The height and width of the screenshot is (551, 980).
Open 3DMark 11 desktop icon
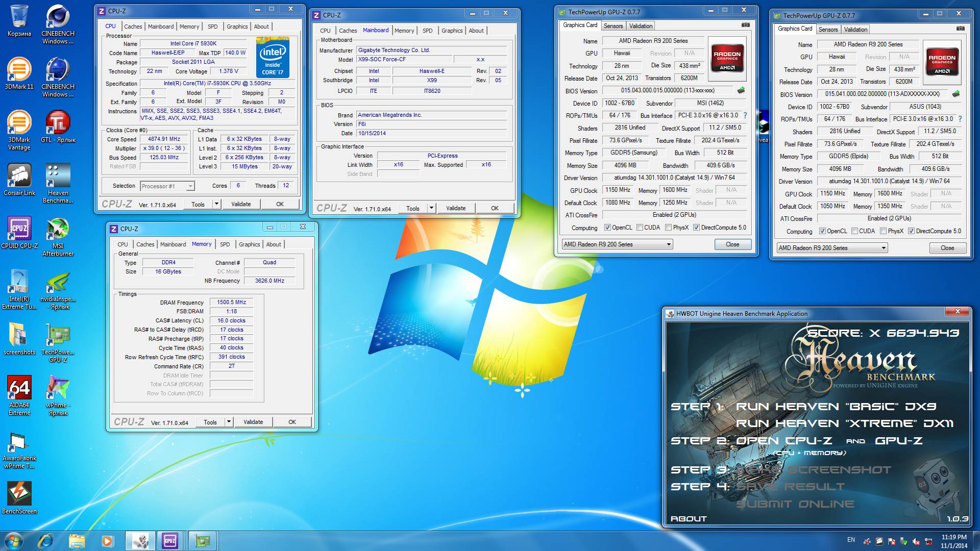[x=19, y=73]
